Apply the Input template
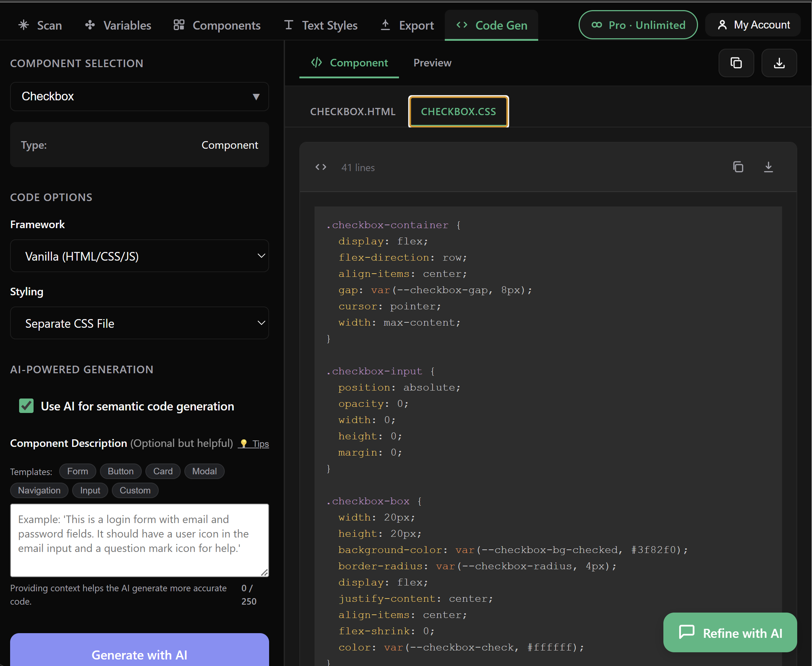This screenshot has width=812, height=666. click(x=90, y=490)
